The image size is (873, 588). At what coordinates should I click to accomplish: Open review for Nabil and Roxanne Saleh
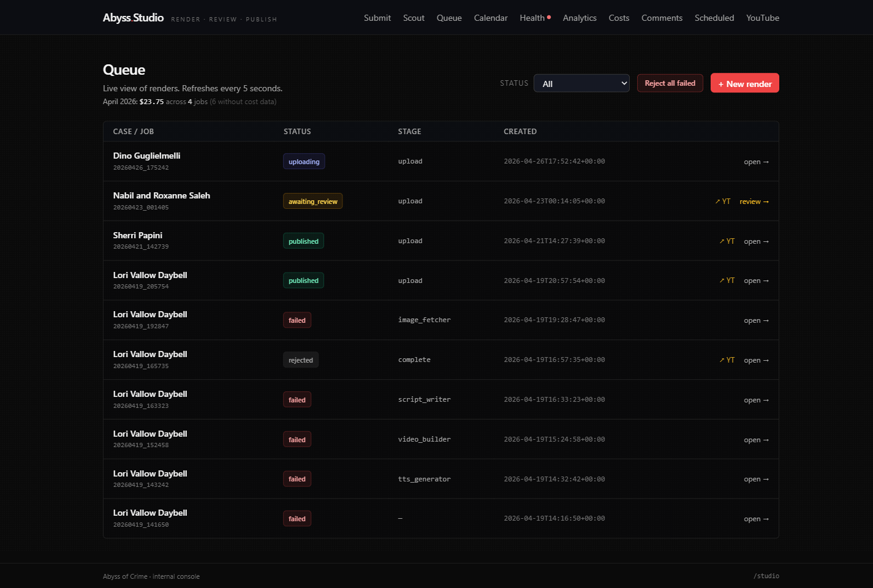click(x=754, y=202)
